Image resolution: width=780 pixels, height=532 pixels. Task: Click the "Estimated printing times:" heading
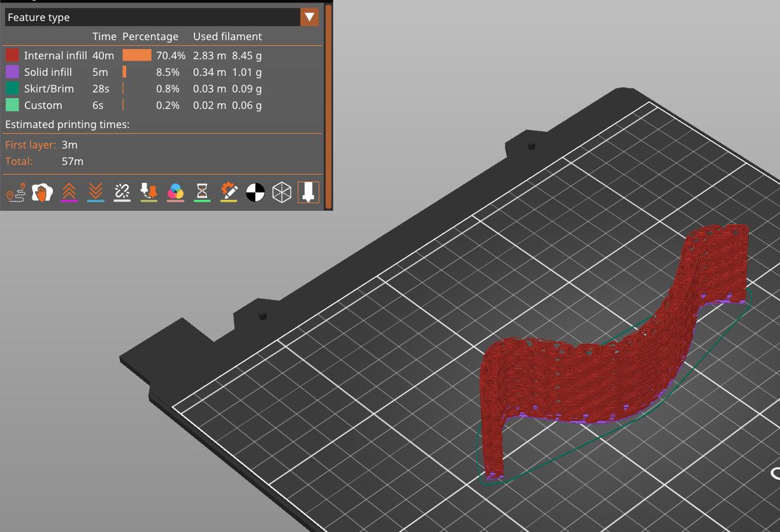tap(67, 124)
